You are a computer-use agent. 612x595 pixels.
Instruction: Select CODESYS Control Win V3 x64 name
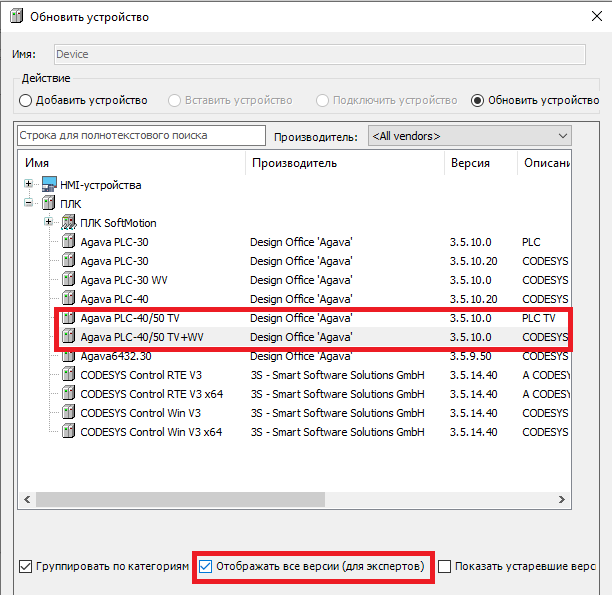(151, 432)
